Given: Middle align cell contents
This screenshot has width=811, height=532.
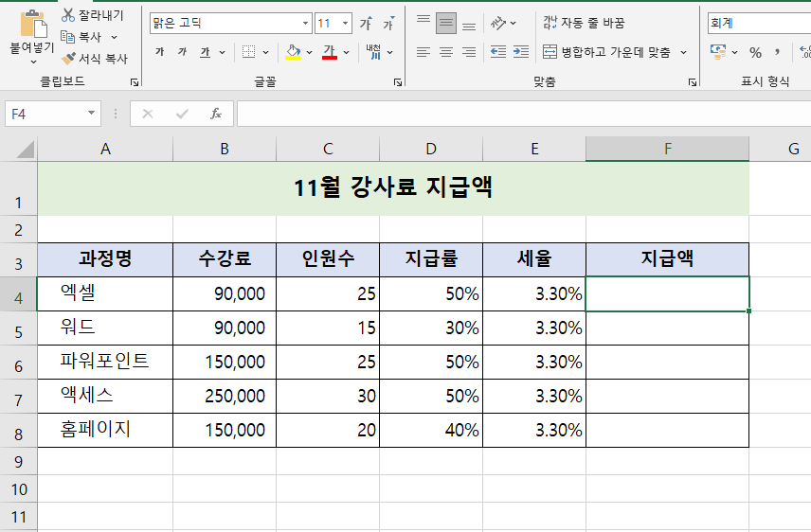Looking at the screenshot, I should pyautogui.click(x=446, y=23).
